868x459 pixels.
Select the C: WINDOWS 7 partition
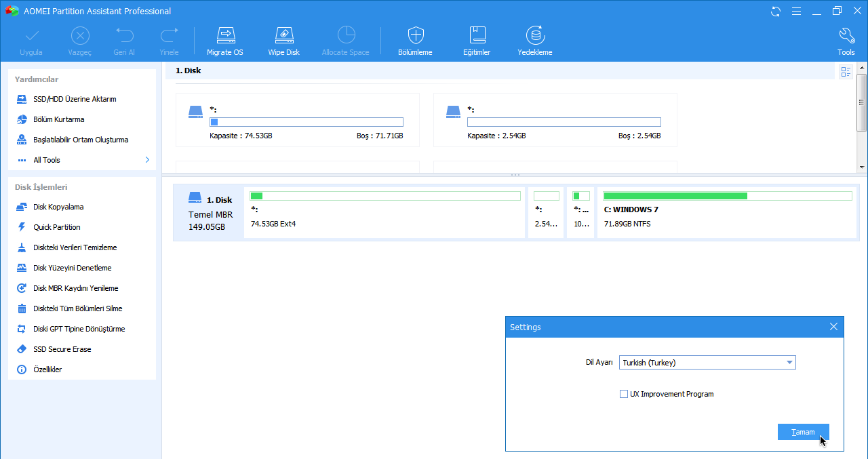(x=726, y=212)
